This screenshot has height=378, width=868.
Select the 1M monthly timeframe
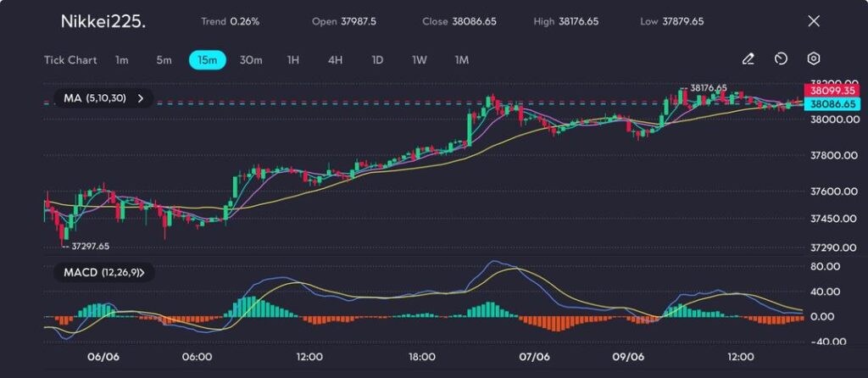click(462, 60)
